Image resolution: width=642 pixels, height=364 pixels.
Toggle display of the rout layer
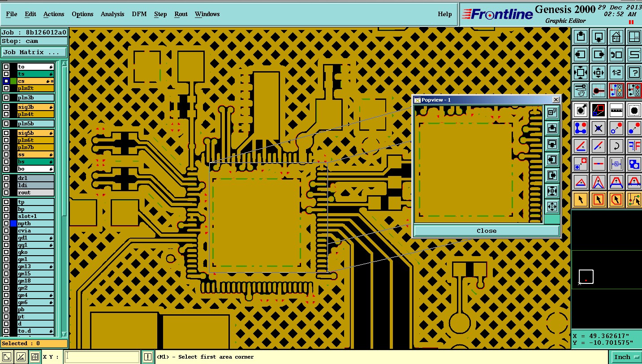tap(6, 193)
